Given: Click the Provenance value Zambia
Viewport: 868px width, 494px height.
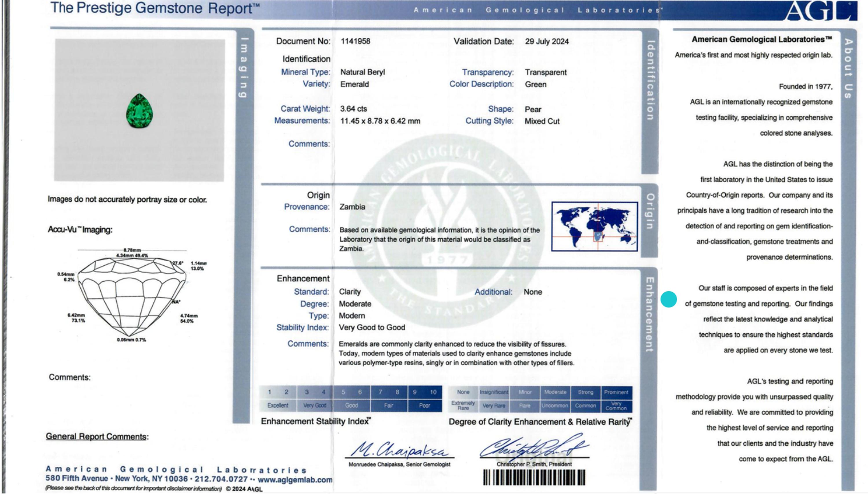Looking at the screenshot, I should tap(352, 207).
